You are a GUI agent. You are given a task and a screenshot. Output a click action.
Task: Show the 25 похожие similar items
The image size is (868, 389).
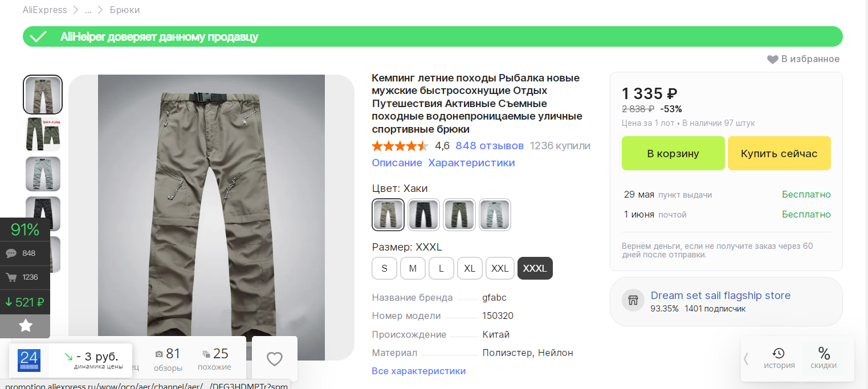pyautogui.click(x=214, y=359)
